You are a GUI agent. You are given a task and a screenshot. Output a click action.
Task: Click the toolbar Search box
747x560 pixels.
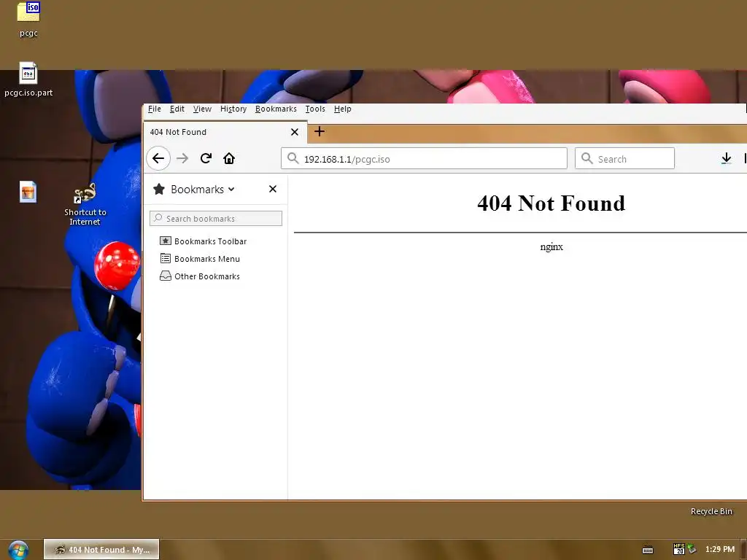click(624, 158)
